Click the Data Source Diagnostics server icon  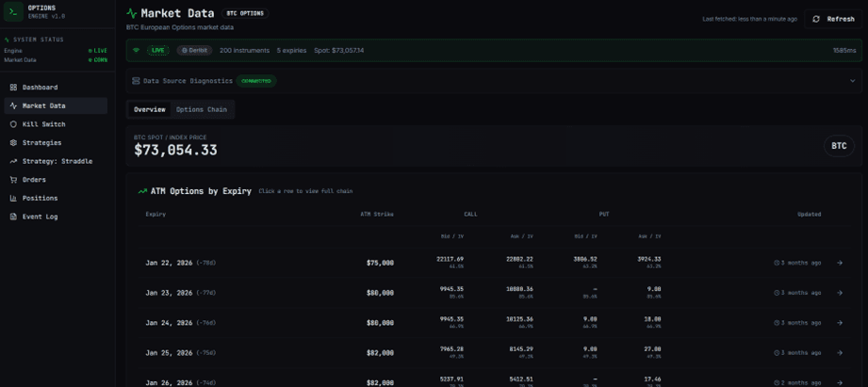(136, 81)
